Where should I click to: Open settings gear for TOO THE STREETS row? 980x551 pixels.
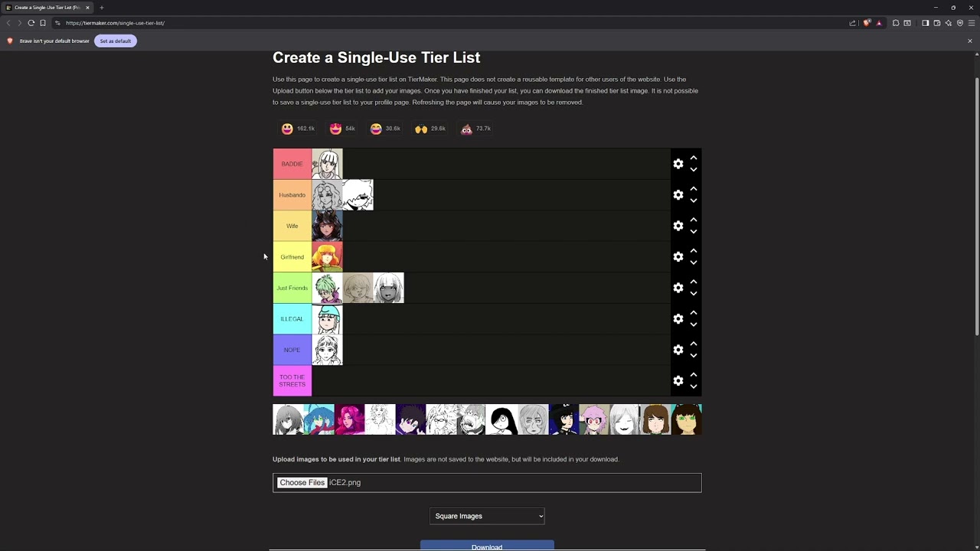(x=678, y=381)
